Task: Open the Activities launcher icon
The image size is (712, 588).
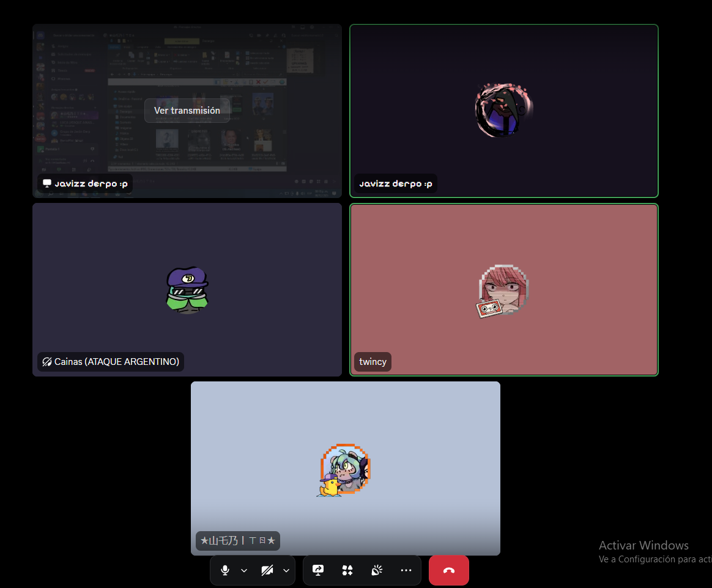Action: click(x=347, y=570)
